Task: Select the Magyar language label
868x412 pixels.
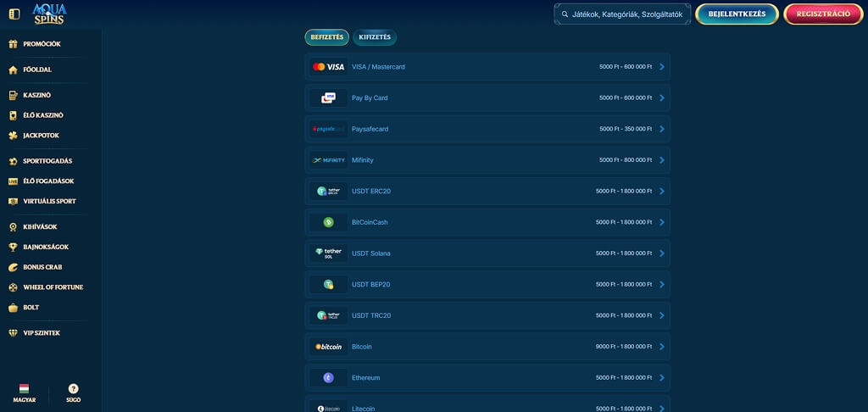Action: [25, 400]
